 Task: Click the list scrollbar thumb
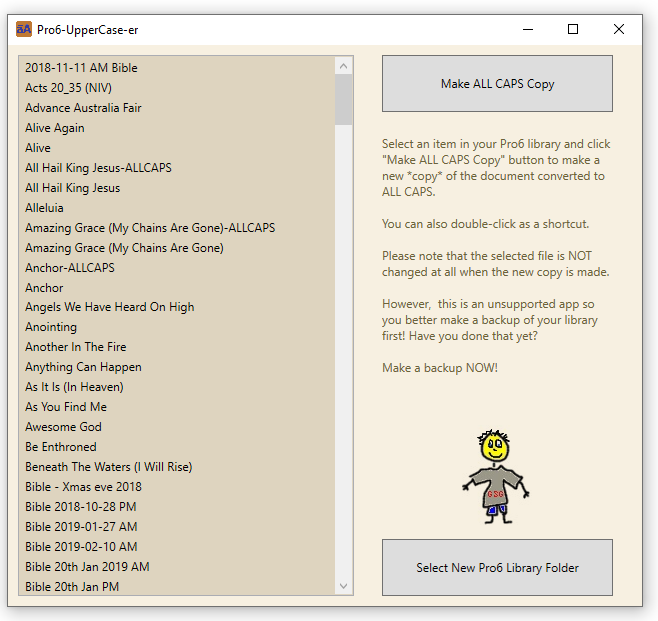[344, 100]
